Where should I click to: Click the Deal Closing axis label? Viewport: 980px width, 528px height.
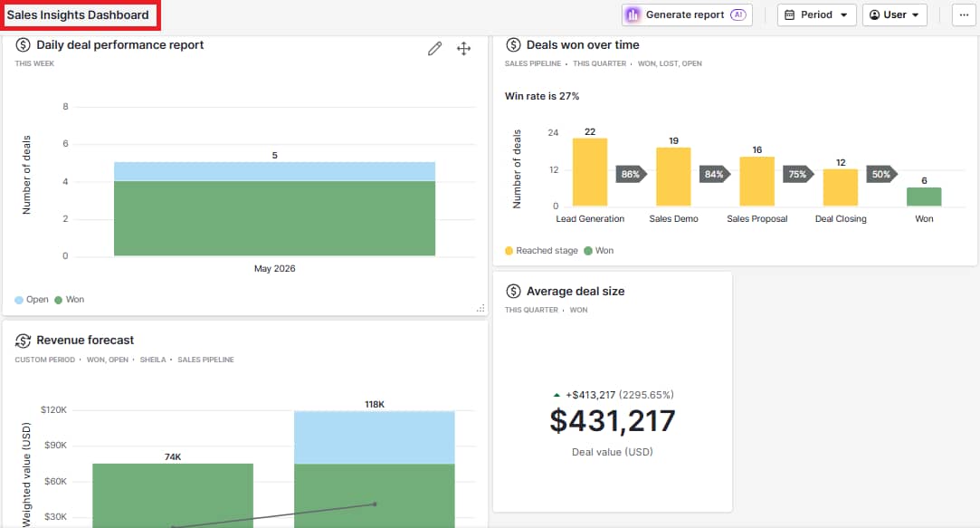[841, 219]
